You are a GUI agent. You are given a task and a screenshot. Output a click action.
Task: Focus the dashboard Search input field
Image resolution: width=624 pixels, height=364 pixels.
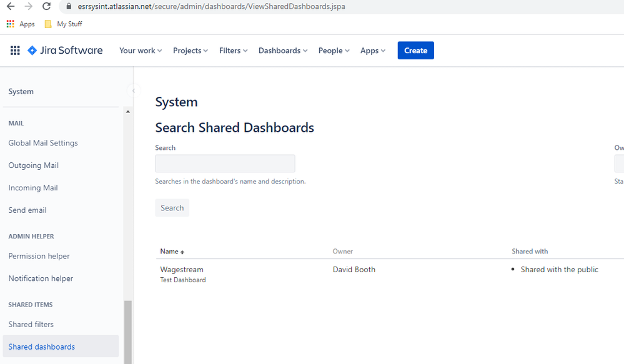pyautogui.click(x=225, y=164)
